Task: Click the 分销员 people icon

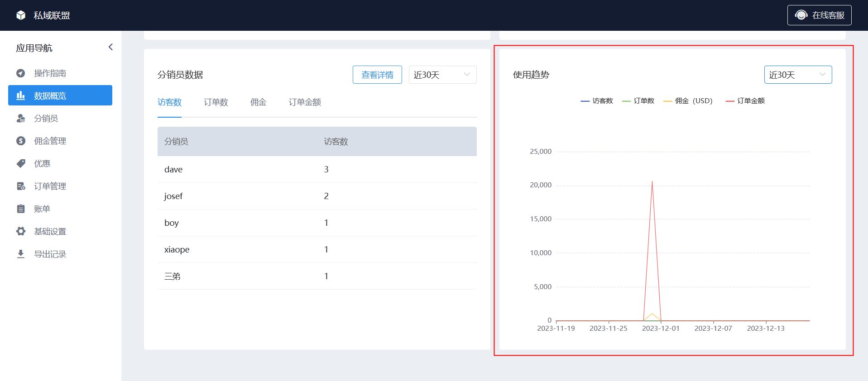Action: 21,119
